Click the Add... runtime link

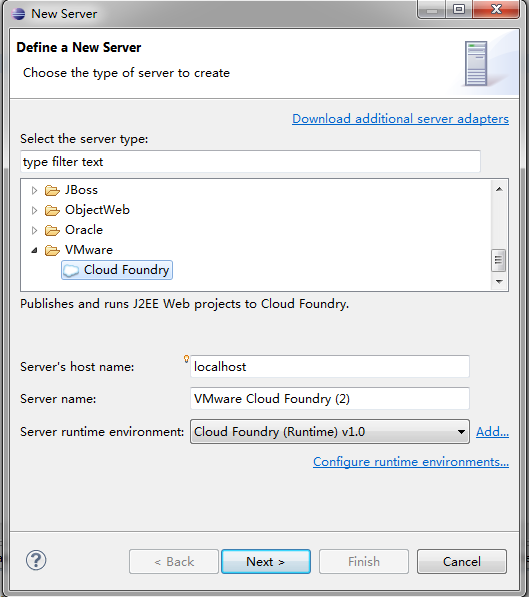492,432
